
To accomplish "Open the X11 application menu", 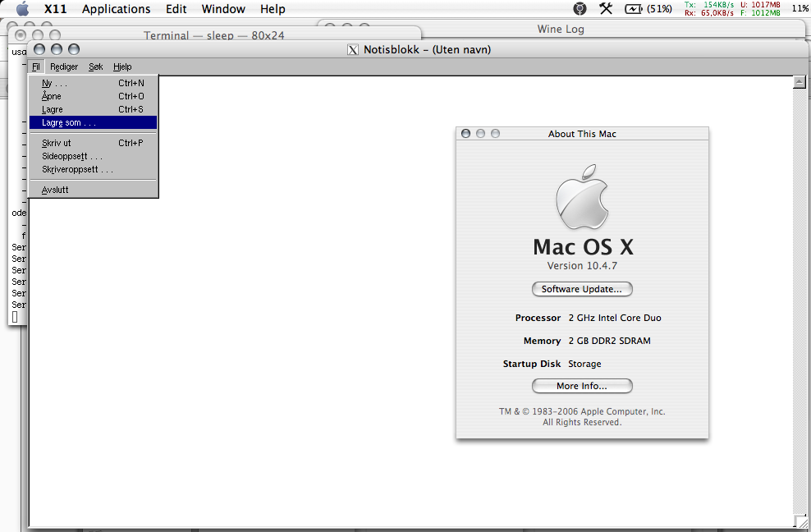I will (55, 9).
